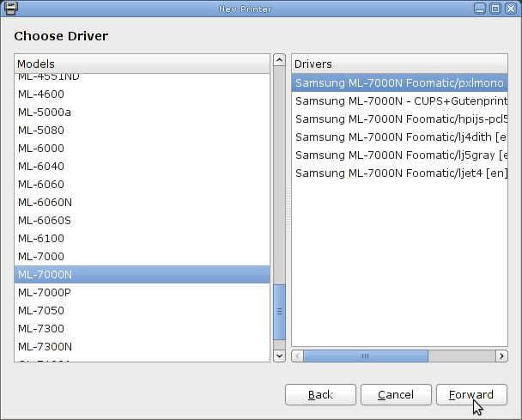
Task: Click the pane splitter handle between lists
Action: click(288, 208)
